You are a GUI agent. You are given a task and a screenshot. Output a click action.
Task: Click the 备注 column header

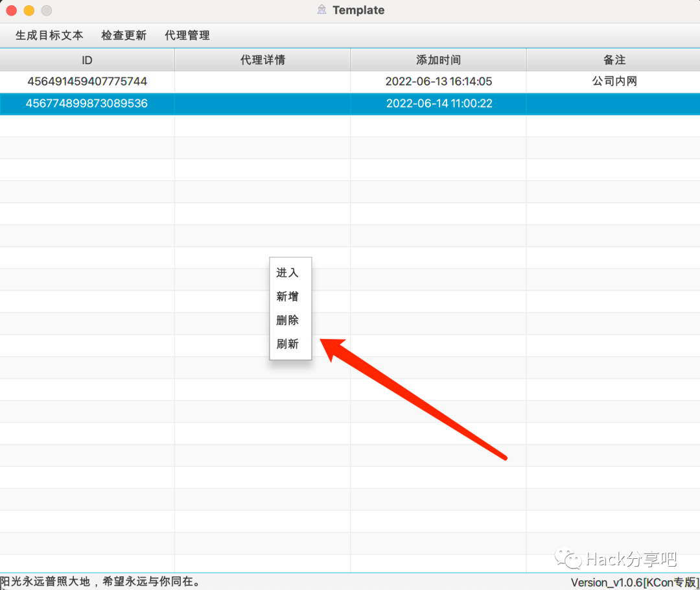613,60
